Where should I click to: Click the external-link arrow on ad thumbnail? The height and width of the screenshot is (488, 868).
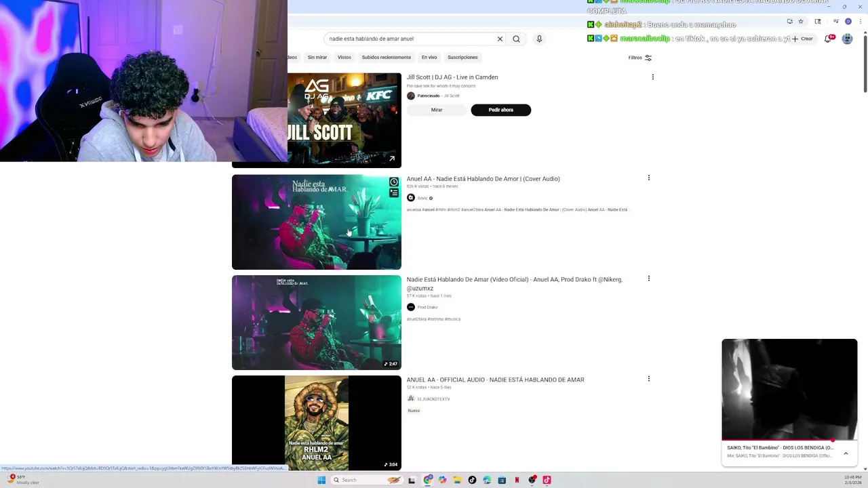click(391, 159)
